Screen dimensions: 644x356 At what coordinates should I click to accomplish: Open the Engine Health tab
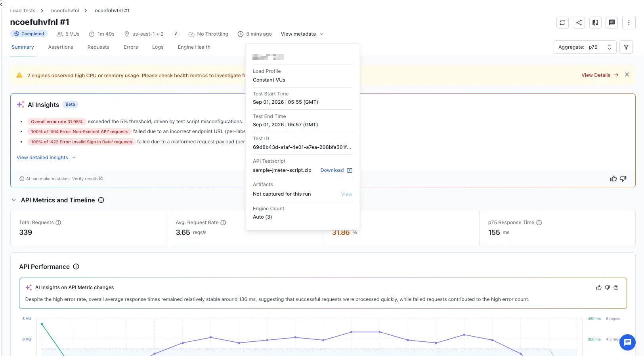click(x=194, y=47)
